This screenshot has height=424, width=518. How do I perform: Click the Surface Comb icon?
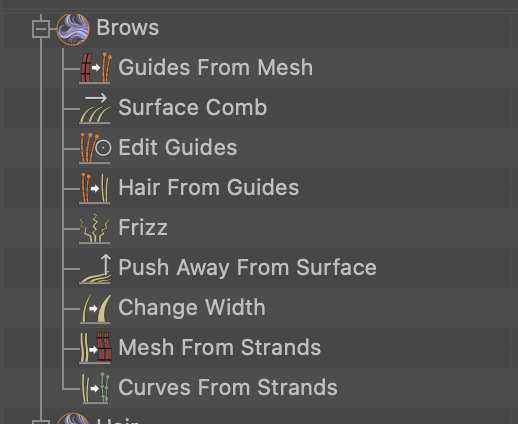95,108
